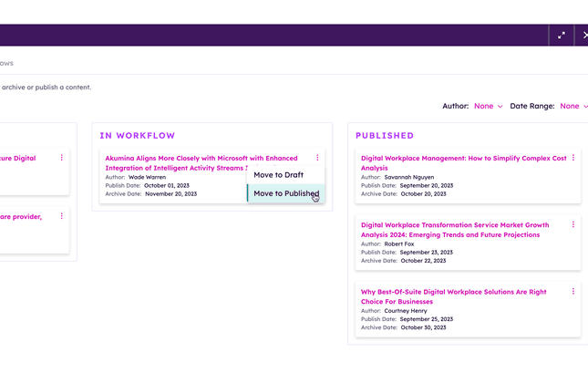Open options for Digital Workplace Transformation card
Screen dimensions: 588x383
pyautogui.click(x=573, y=224)
